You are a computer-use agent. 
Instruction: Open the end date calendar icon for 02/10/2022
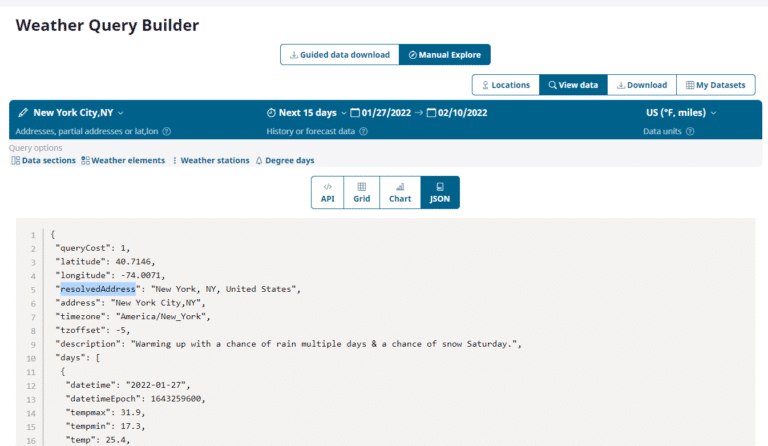click(432, 113)
